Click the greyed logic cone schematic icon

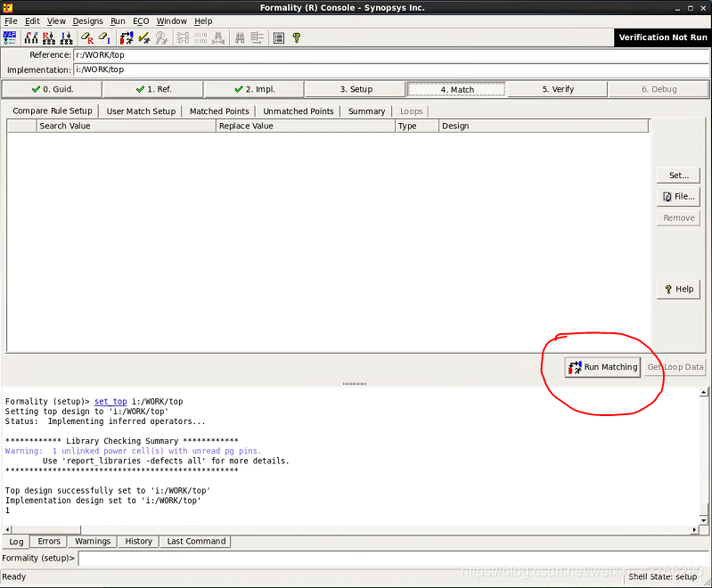(183, 37)
